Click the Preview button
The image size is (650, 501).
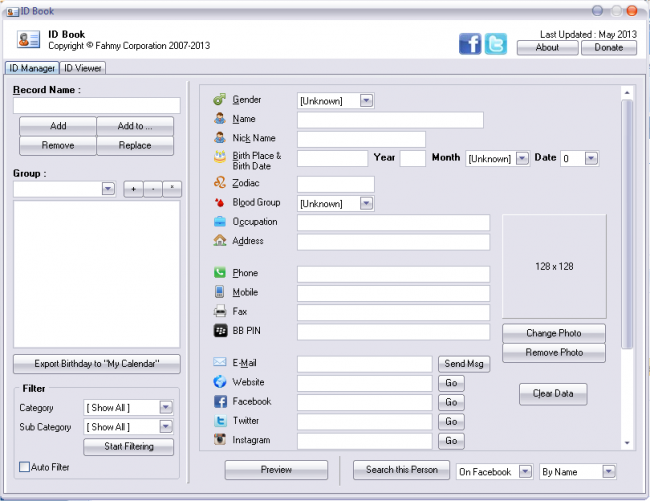(276, 470)
